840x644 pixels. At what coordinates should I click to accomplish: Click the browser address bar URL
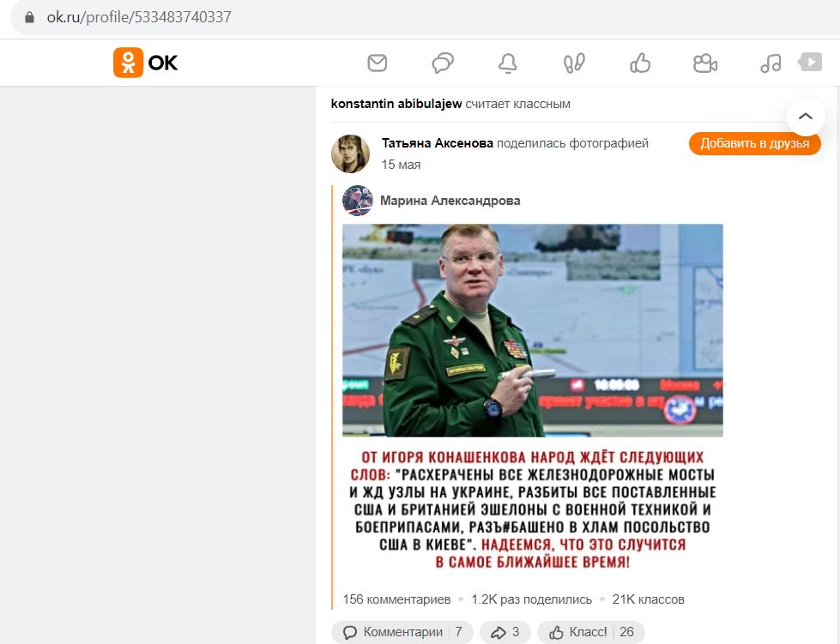[x=139, y=17]
